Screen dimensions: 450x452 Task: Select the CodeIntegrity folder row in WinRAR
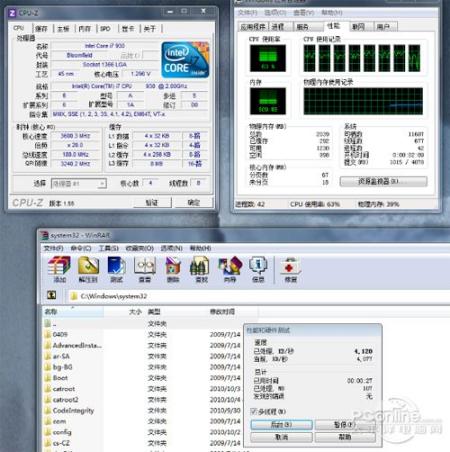tap(143, 410)
